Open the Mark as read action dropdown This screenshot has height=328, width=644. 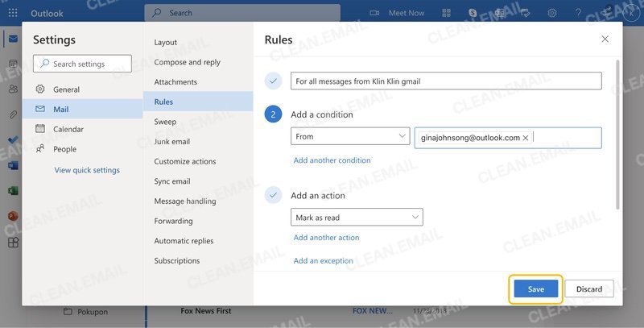pos(357,218)
